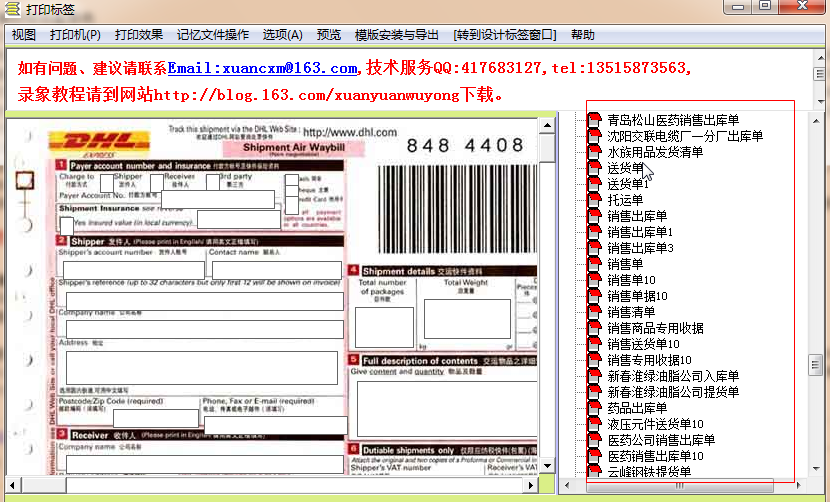This screenshot has height=502, width=830.
Task: Click icon beside 液压元件送货单10
Action: (594, 424)
